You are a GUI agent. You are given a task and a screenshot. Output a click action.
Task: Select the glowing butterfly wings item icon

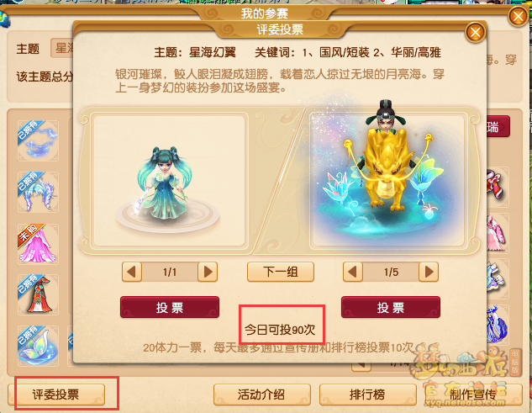click(x=38, y=346)
